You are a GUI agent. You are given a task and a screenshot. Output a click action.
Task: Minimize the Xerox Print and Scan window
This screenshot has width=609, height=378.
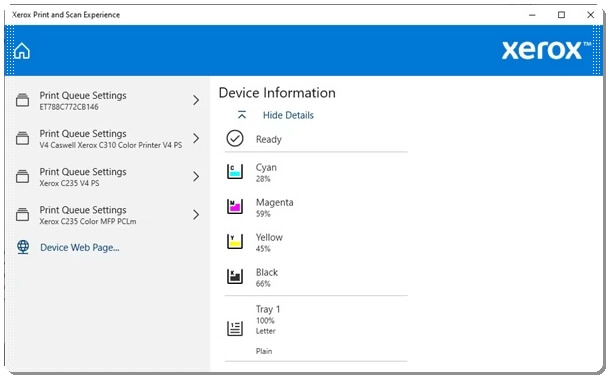(532, 15)
